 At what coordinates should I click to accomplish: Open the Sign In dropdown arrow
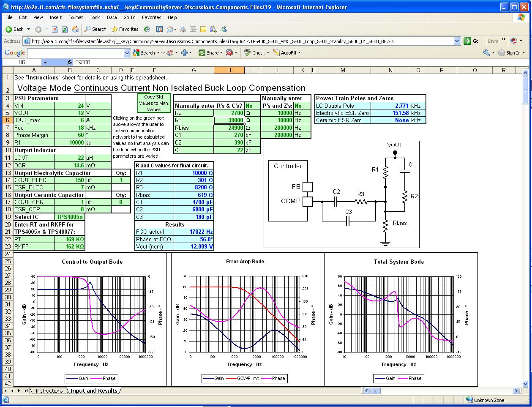pos(524,53)
